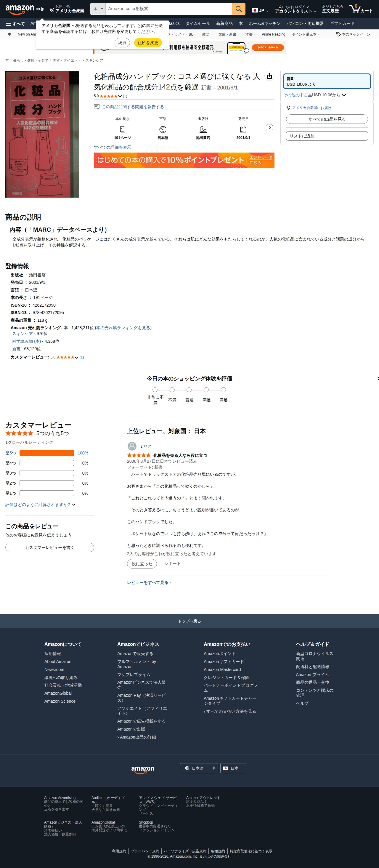Open パソコン・周辺機器 nav item
Image resolution: width=379 pixels, height=868 pixels.
[305, 24]
